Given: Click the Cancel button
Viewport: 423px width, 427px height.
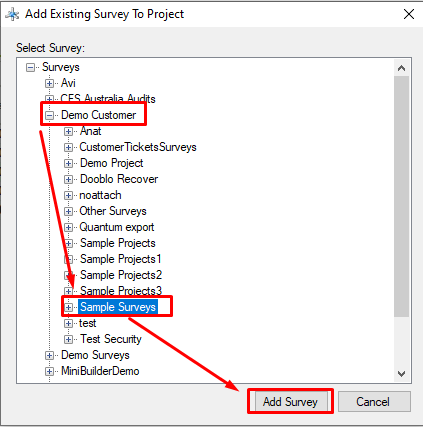Looking at the screenshot, I should [x=374, y=402].
